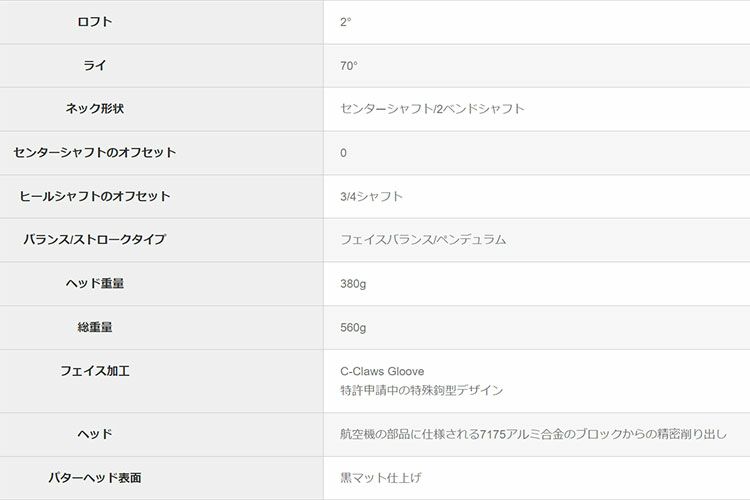Viewport: 750px width, 500px height.
Task: Select the 2° loft value
Action: [x=346, y=22]
